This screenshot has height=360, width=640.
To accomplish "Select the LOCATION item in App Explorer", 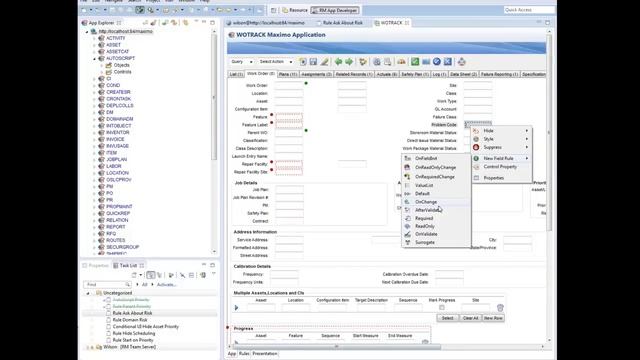I will point(117,173).
